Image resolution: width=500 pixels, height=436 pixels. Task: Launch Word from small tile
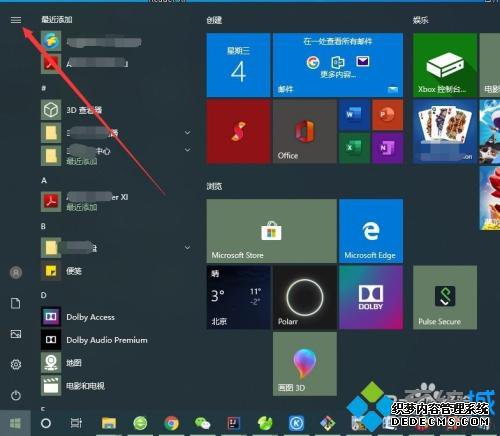(354, 115)
